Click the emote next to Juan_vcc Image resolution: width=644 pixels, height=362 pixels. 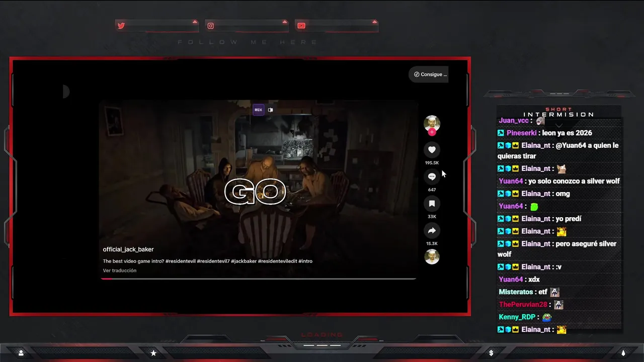[x=540, y=121]
